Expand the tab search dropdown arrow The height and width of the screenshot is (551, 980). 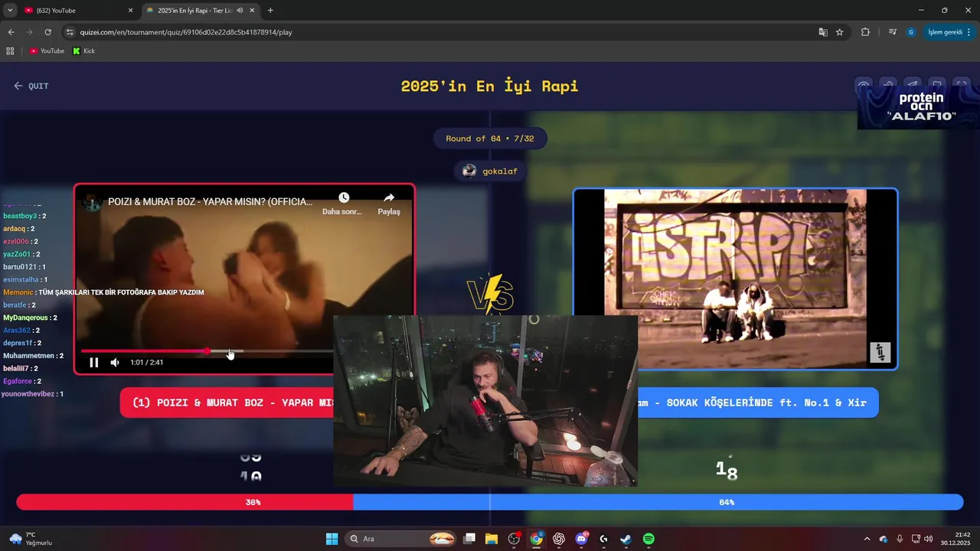9,11
